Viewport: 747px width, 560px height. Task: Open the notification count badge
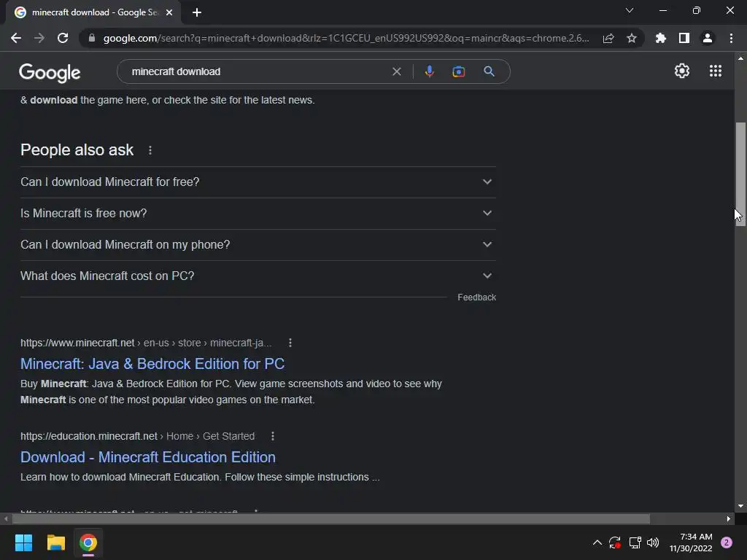click(726, 542)
